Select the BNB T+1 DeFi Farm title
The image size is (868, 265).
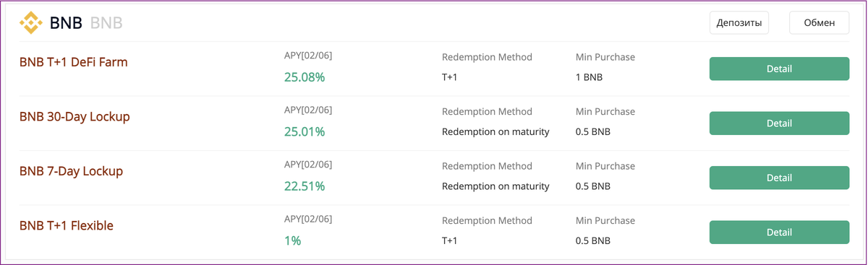pos(73,62)
